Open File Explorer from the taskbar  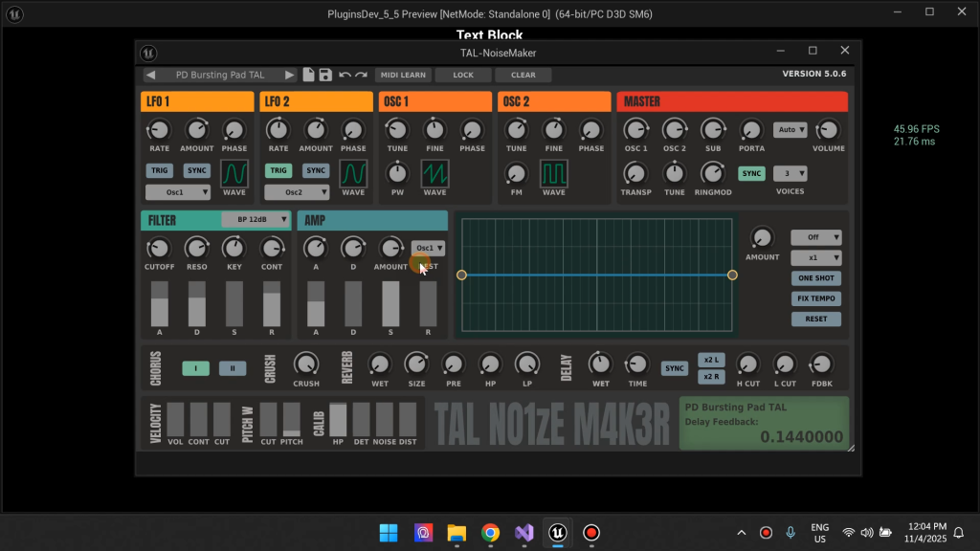coord(456,533)
